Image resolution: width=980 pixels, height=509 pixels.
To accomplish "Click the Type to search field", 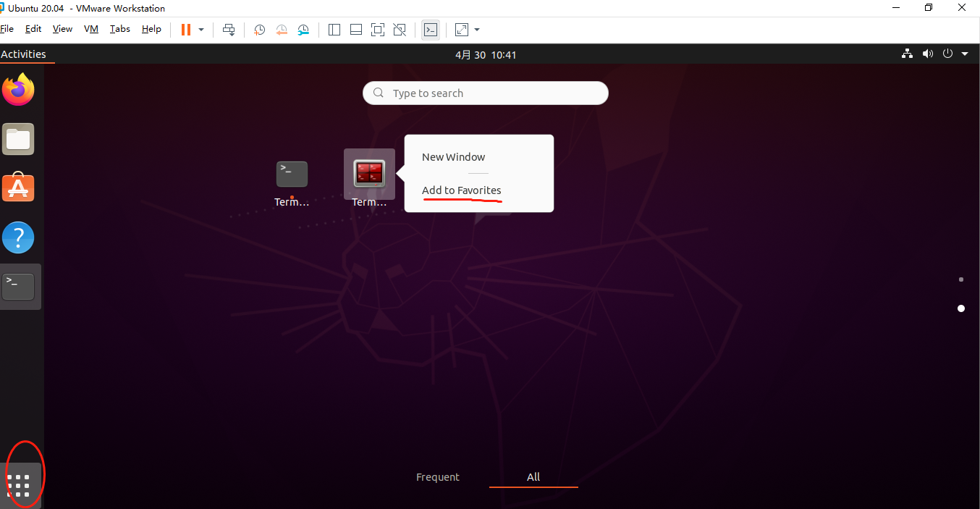I will [x=486, y=93].
